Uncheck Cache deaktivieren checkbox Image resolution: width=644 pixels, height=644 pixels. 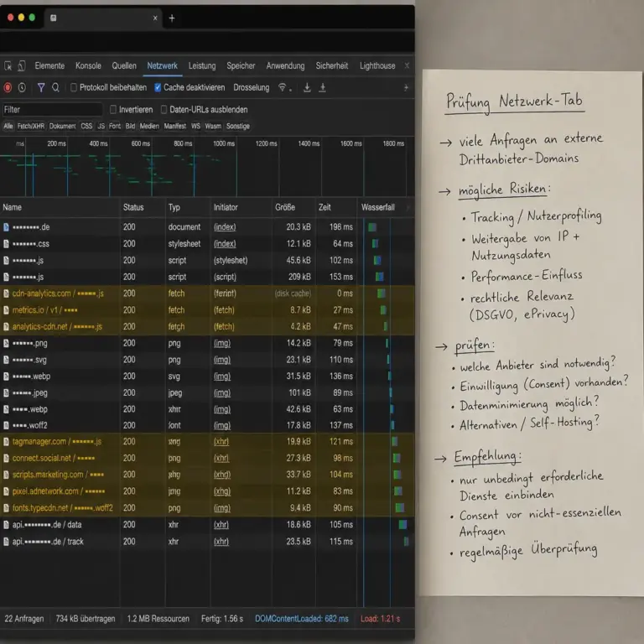click(158, 87)
